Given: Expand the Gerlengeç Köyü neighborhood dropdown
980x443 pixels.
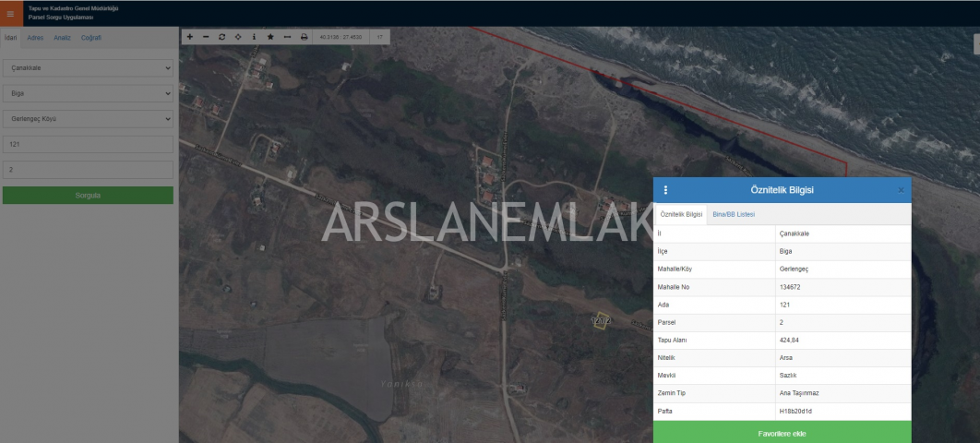Looking at the screenshot, I should (88, 119).
